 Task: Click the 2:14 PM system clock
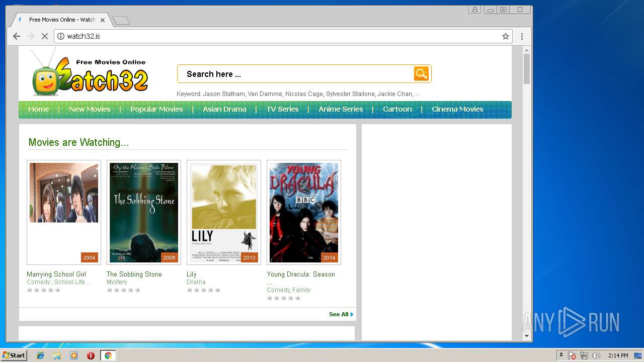click(x=618, y=355)
